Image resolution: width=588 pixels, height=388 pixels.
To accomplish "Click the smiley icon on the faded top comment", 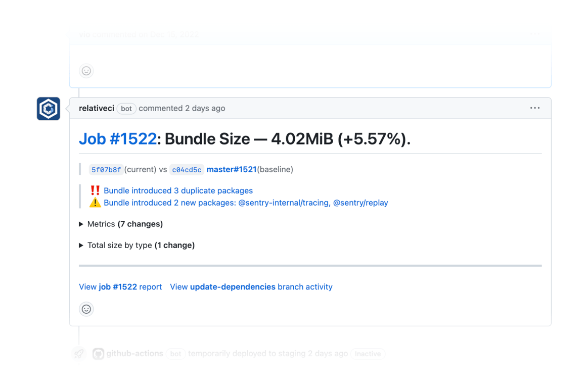I will click(x=86, y=71).
